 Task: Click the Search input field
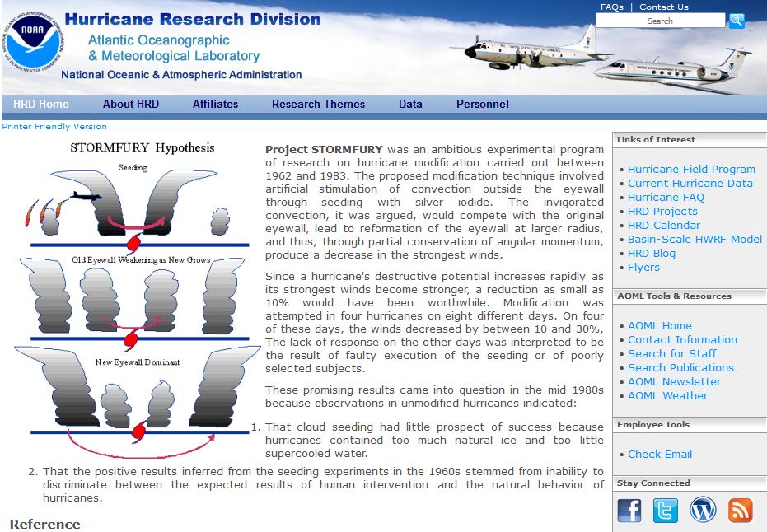coord(661,21)
